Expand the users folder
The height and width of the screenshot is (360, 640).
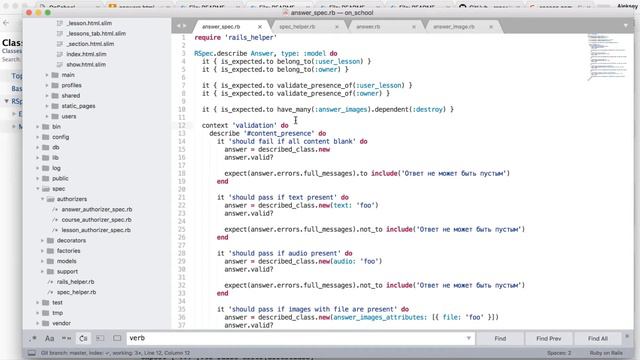47,116
